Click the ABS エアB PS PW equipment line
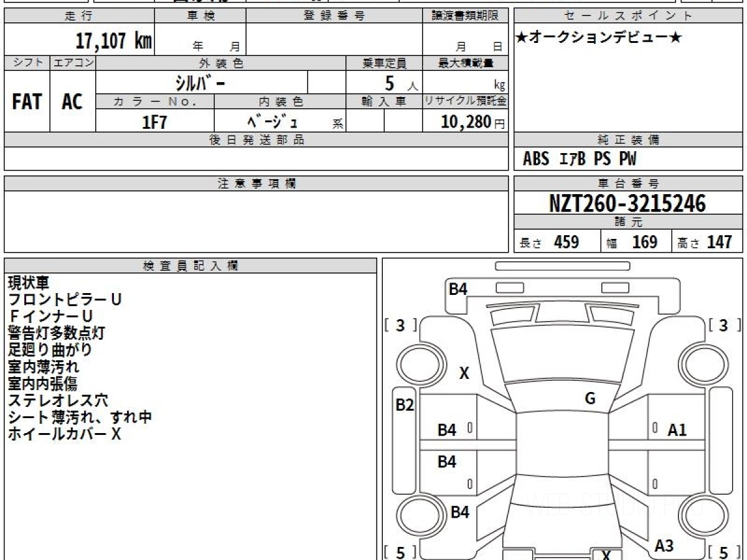Image resolution: width=747 pixels, height=560 pixels. [x=580, y=159]
